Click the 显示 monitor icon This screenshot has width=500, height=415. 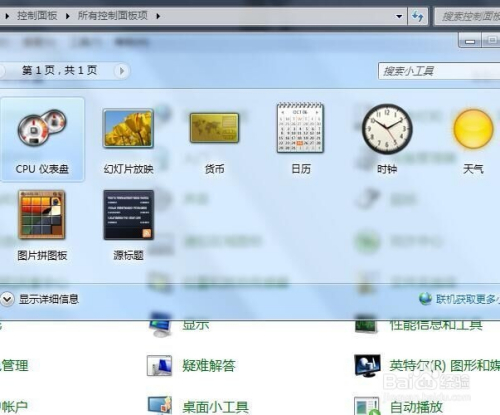[x=161, y=325]
